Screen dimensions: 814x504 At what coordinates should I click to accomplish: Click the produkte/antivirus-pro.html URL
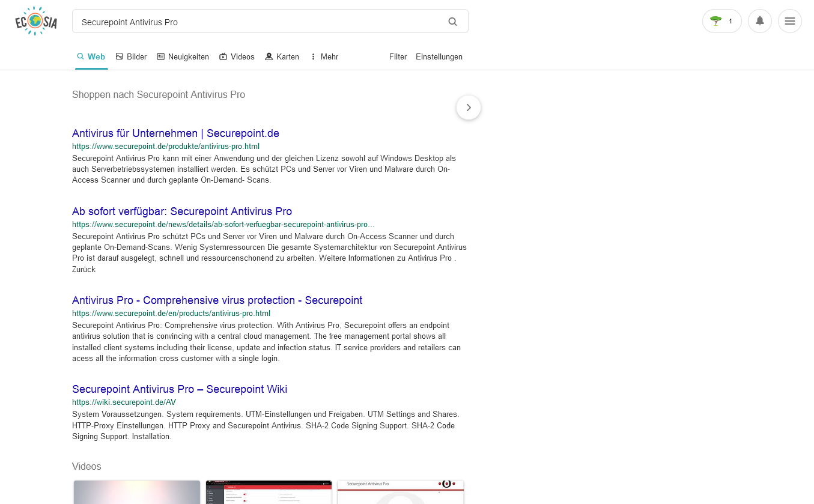(x=166, y=146)
